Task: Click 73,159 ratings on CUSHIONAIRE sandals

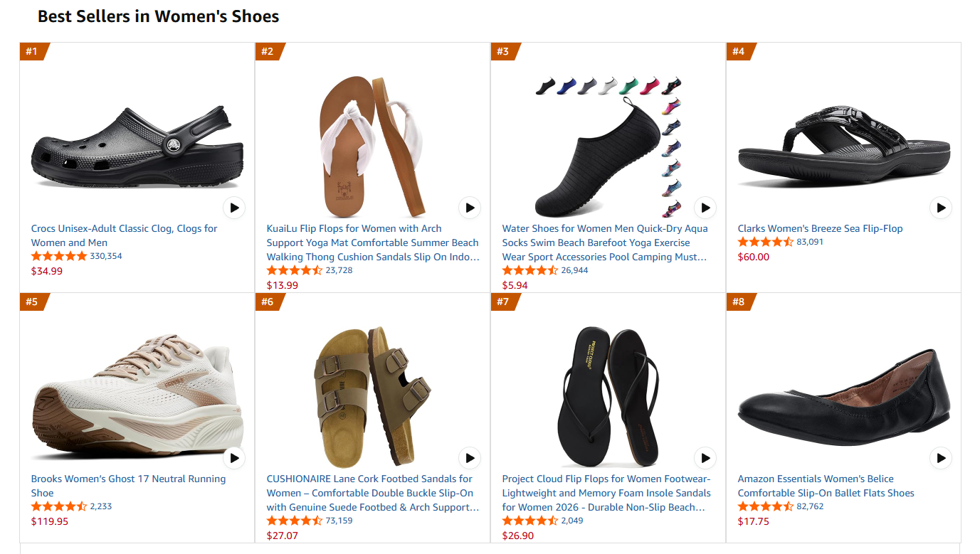Action: pos(339,521)
